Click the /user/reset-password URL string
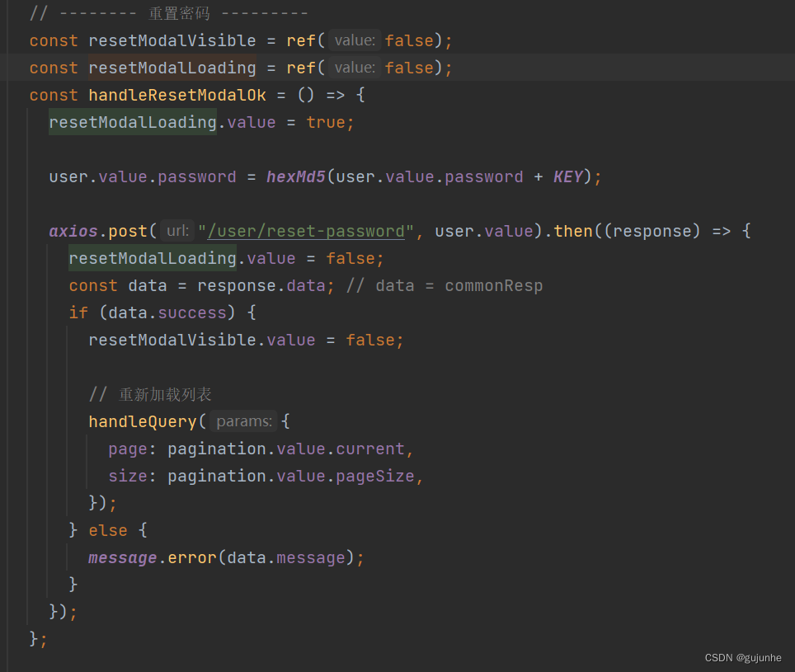Screen dimensions: 795x672 tap(306, 231)
